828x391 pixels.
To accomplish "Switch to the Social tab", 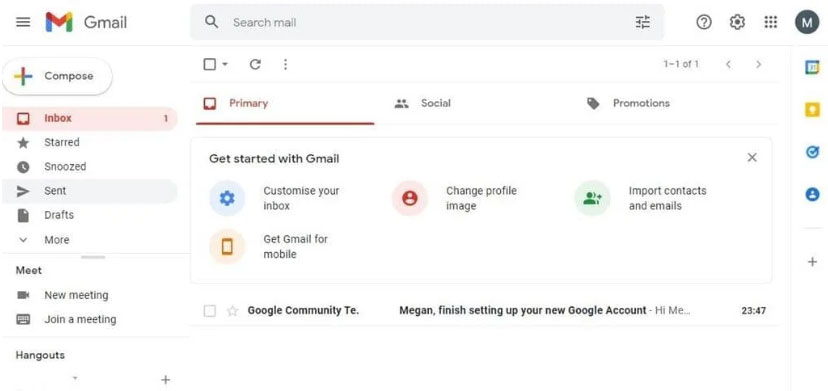I will [x=422, y=104].
